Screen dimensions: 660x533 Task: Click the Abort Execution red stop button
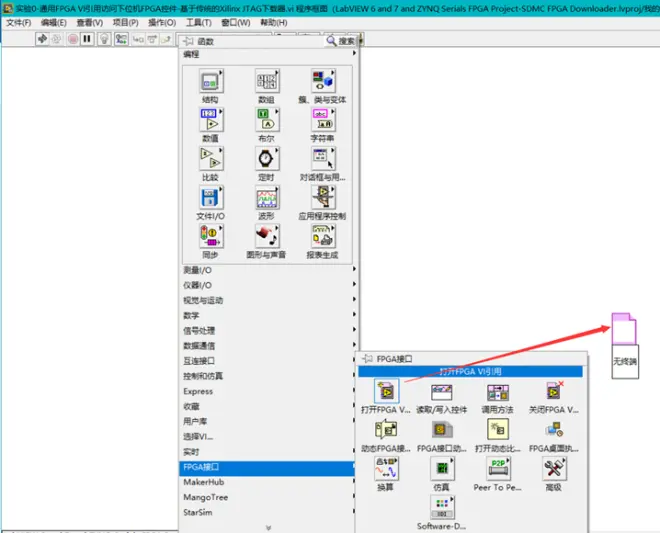click(x=73, y=39)
